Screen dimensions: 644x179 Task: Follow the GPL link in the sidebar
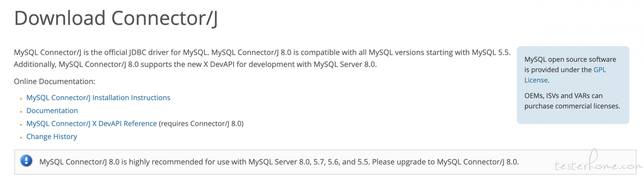tap(600, 70)
